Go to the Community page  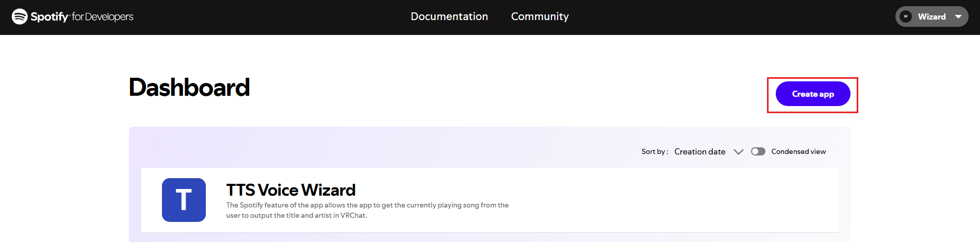[540, 16]
